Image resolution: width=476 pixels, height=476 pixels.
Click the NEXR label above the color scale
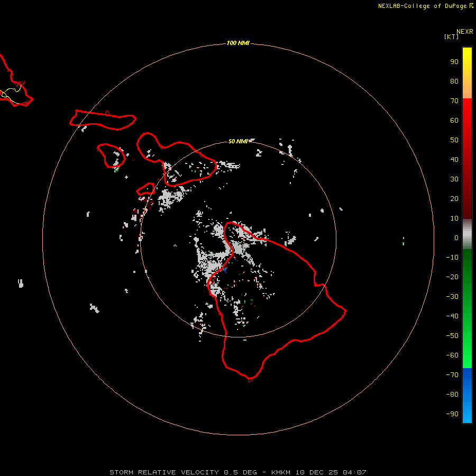[465, 32]
